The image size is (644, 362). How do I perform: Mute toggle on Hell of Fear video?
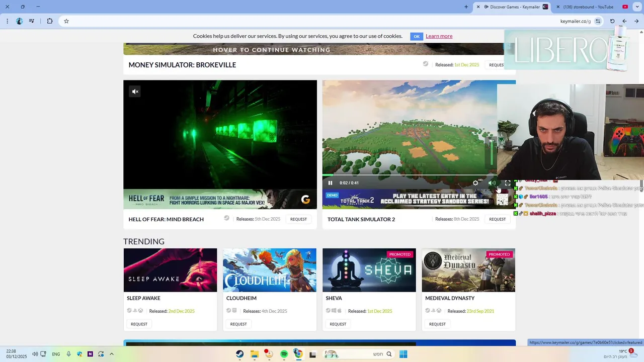coord(135,92)
